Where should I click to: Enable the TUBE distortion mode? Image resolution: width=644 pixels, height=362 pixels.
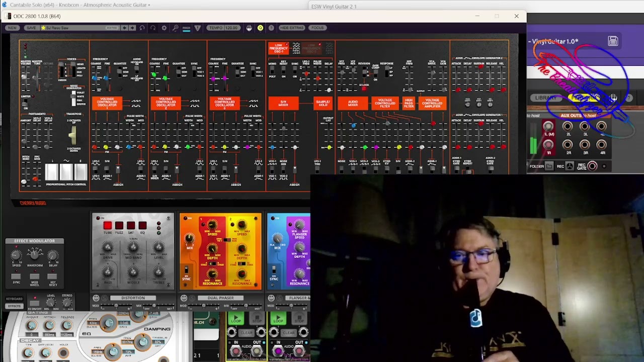click(107, 226)
